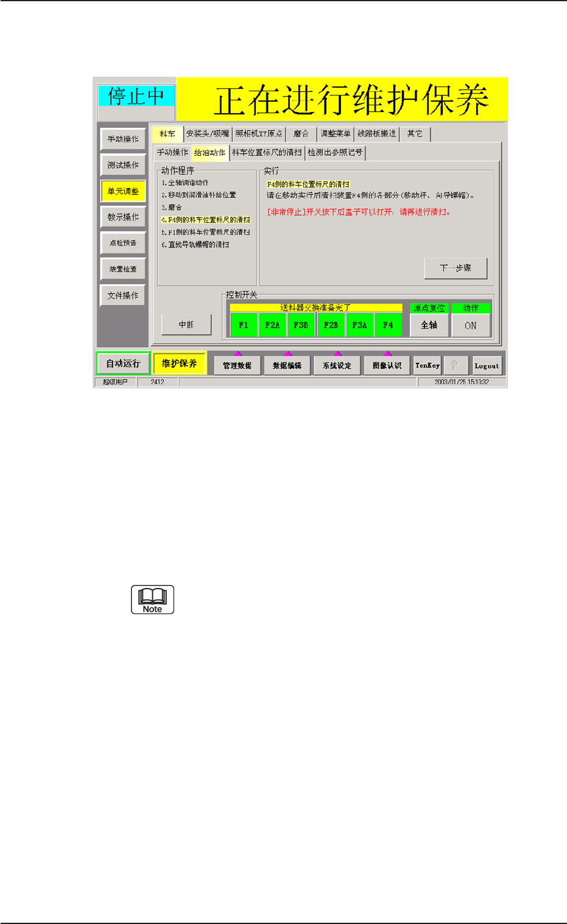Select step 3.磨合 in the list
This screenshot has width=567, height=924.
click(x=172, y=208)
